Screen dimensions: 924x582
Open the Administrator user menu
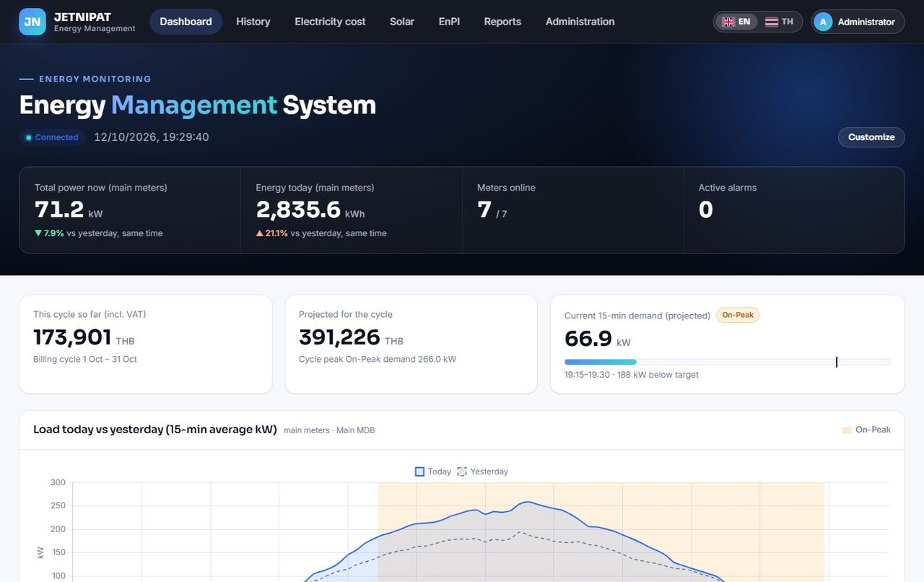pos(858,22)
